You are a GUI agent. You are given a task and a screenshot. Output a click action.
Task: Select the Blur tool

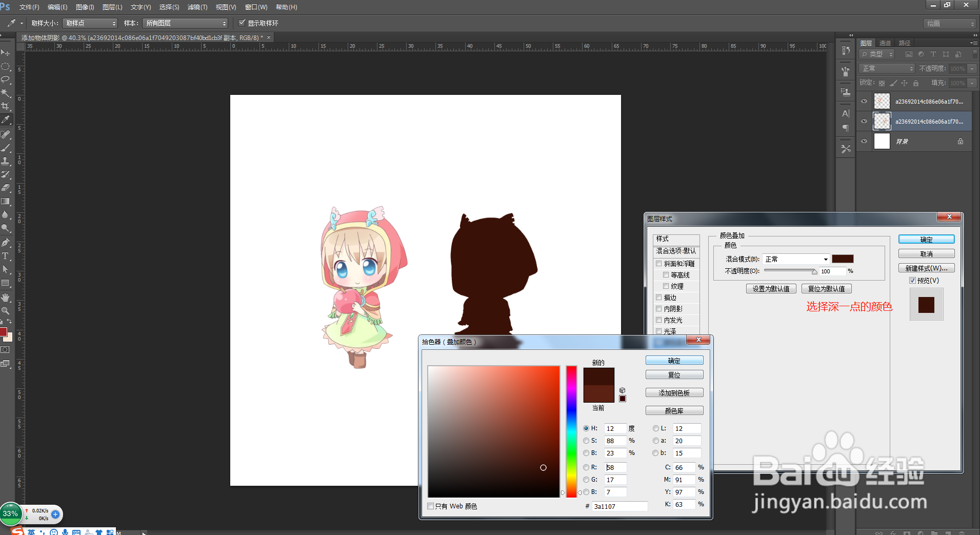click(x=6, y=214)
